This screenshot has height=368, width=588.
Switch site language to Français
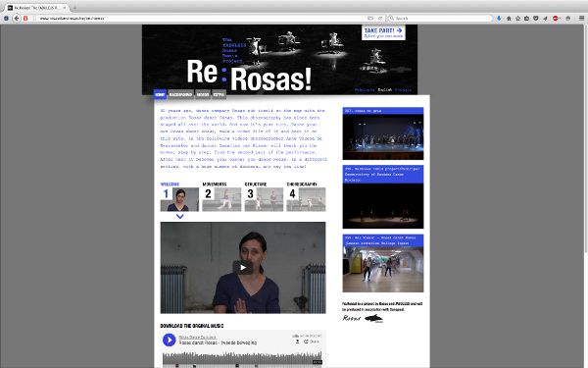pyautogui.click(x=403, y=90)
